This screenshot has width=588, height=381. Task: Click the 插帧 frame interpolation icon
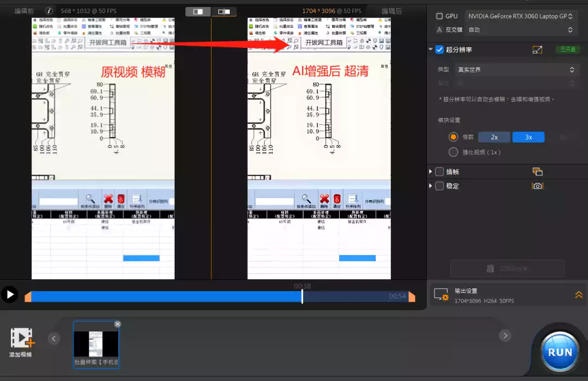point(537,172)
